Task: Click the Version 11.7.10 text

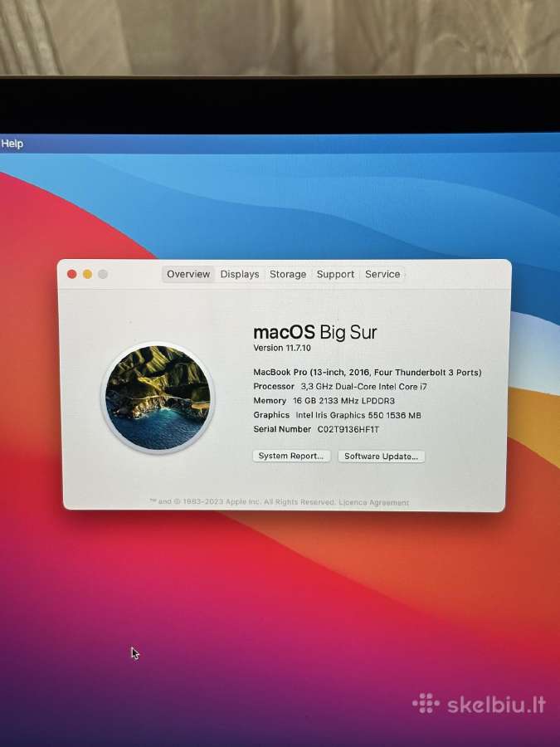Action: 282,348
